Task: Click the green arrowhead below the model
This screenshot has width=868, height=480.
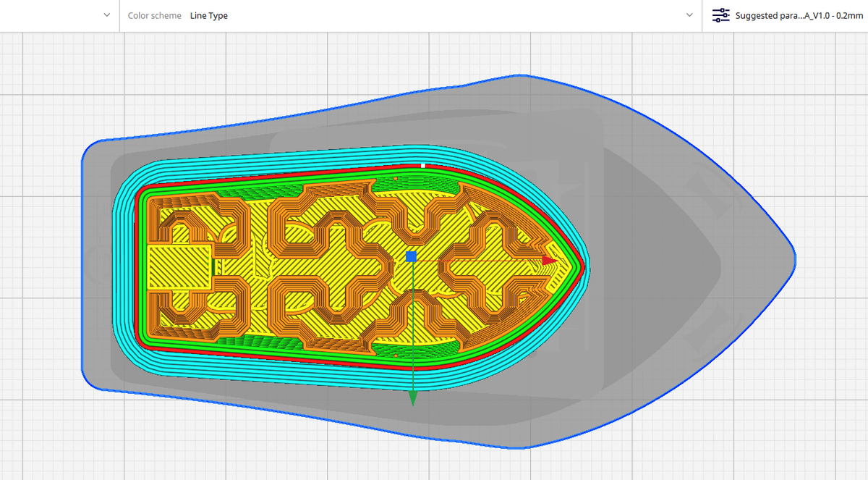Action: pyautogui.click(x=413, y=398)
